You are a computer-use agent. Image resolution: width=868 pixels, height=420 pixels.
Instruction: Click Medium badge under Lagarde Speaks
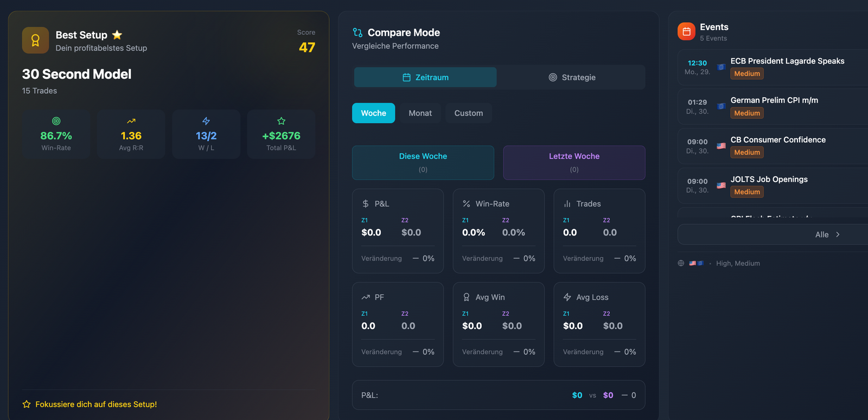pos(747,74)
